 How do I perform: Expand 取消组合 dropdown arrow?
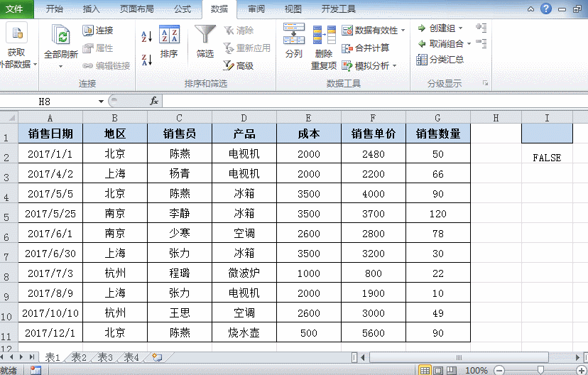469,44
